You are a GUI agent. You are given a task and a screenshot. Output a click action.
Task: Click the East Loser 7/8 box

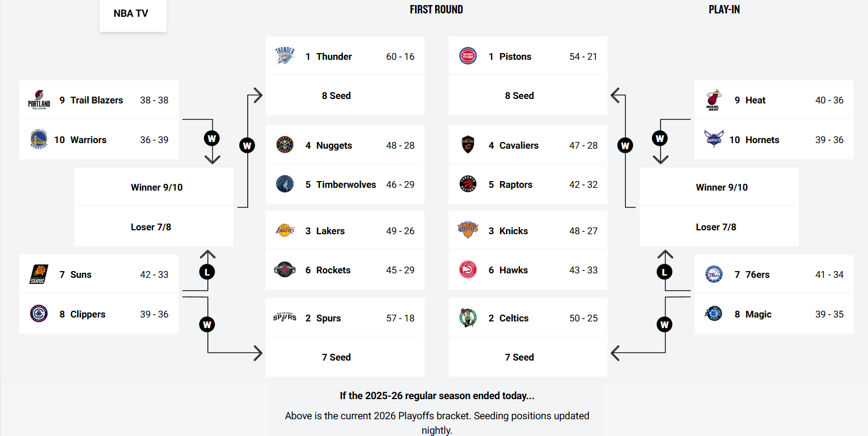coord(716,227)
